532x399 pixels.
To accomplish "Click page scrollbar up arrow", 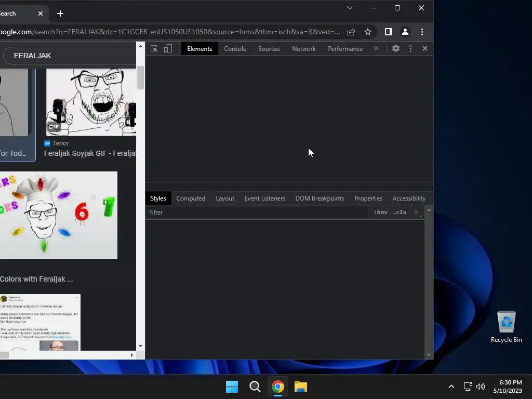I will [140, 46].
